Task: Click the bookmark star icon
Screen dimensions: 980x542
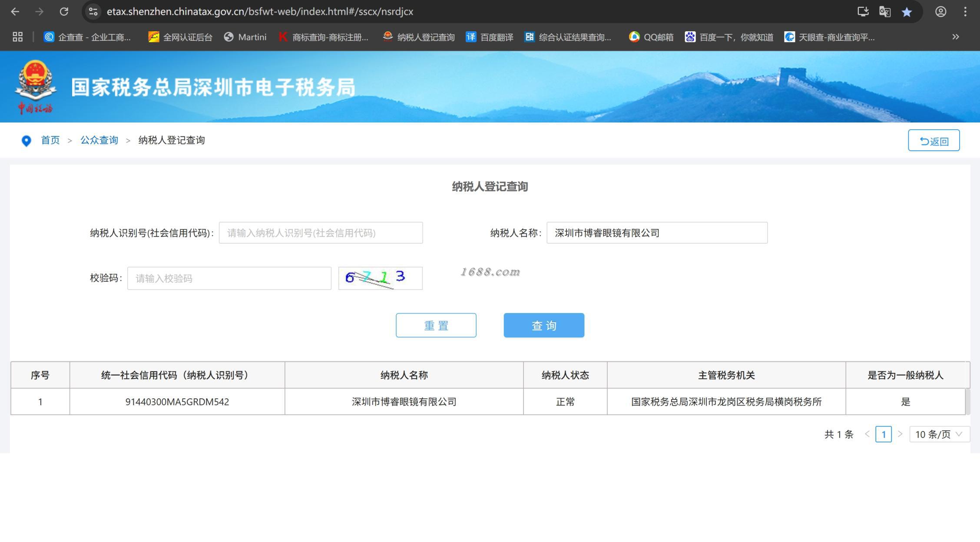Action: click(907, 12)
